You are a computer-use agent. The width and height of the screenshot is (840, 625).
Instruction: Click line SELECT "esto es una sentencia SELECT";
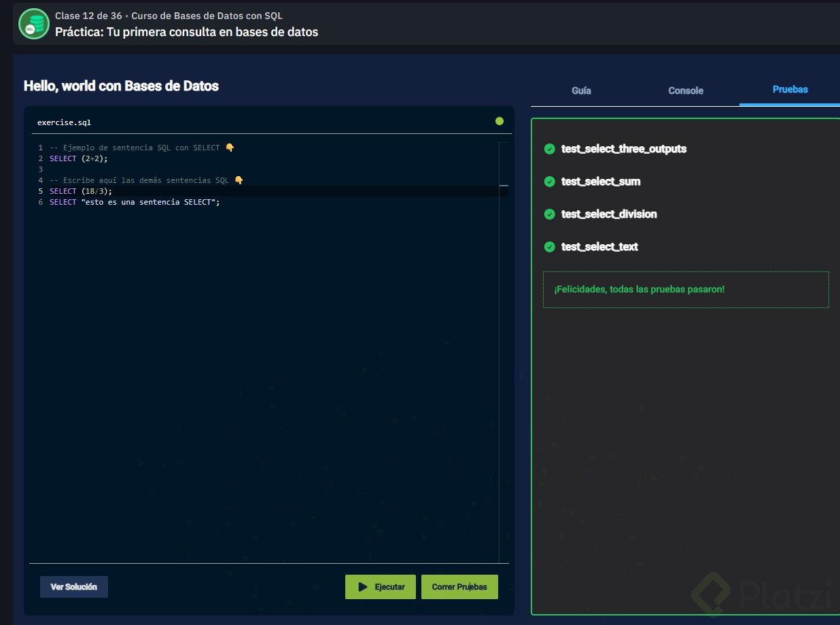135,202
